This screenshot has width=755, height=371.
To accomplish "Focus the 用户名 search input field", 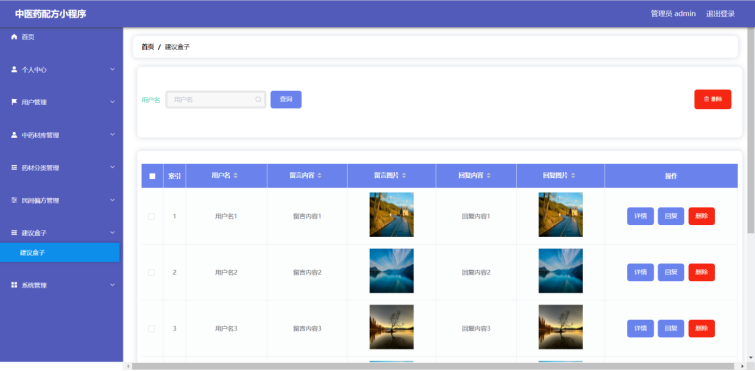I will [216, 100].
